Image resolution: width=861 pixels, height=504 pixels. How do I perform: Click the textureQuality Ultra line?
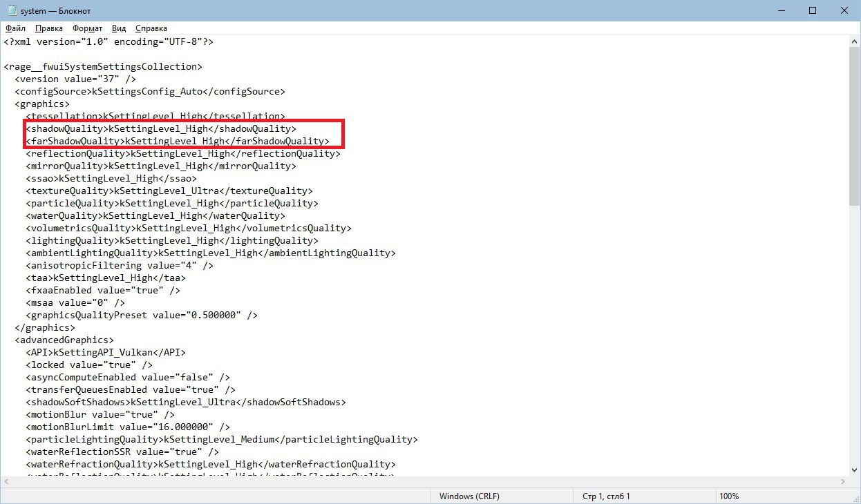pyautogui.click(x=169, y=191)
